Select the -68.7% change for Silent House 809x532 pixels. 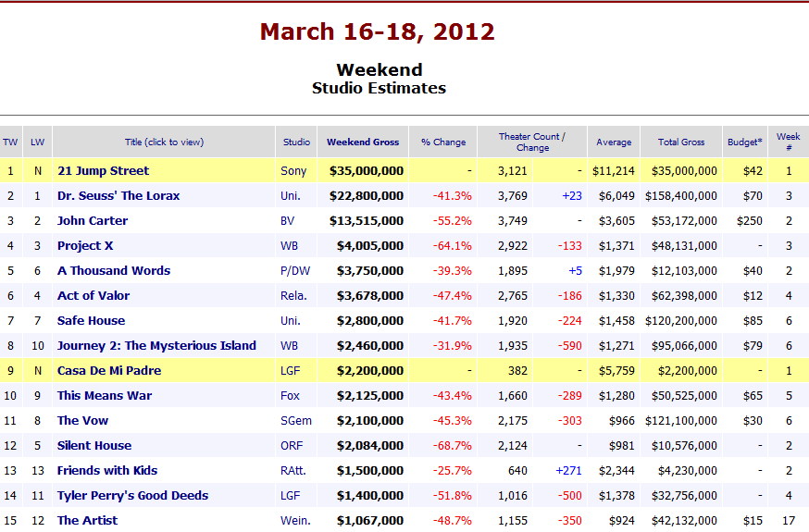[x=452, y=446]
